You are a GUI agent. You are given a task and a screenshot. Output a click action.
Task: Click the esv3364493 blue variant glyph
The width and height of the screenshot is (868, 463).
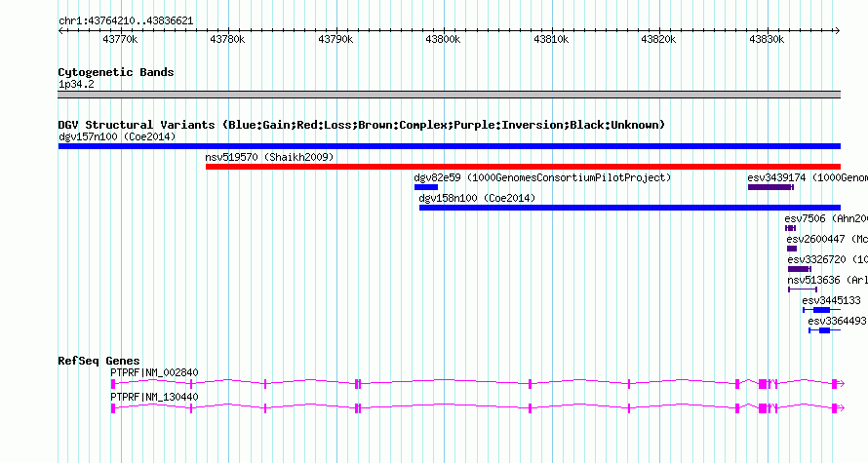(825, 330)
